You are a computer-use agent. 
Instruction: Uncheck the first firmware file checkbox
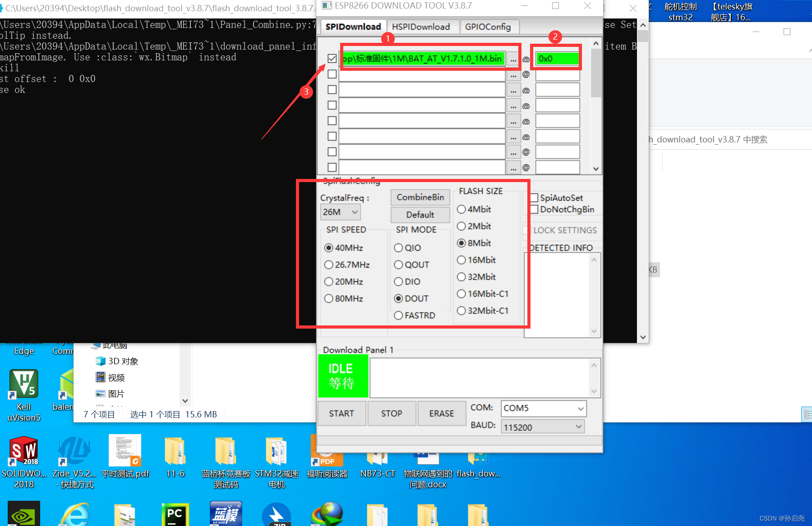332,59
